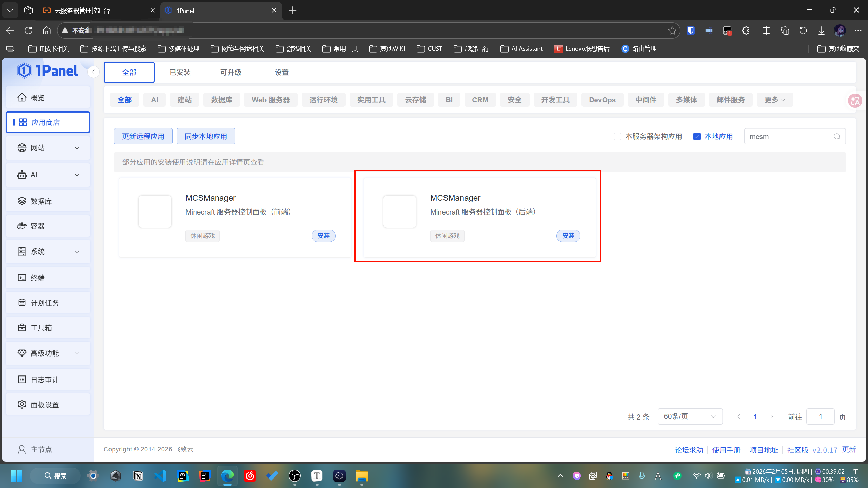The width and height of the screenshot is (868, 488).
Task: Collapse the sidebar with arrow button
Action: pos(93,72)
